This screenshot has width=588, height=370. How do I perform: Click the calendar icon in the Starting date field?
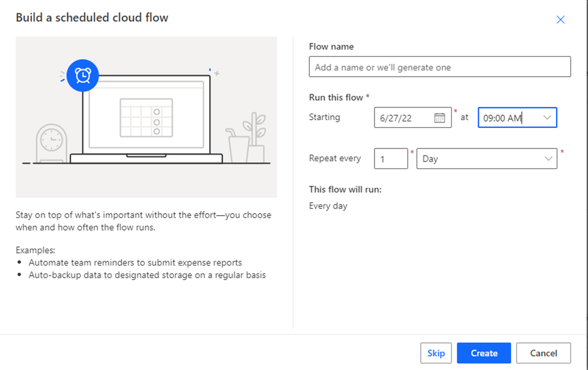tap(440, 118)
